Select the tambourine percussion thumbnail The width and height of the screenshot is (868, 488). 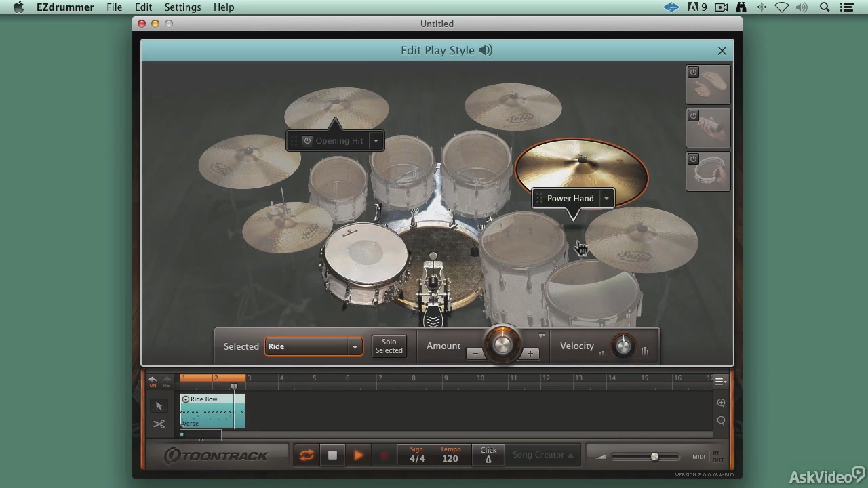tap(709, 172)
